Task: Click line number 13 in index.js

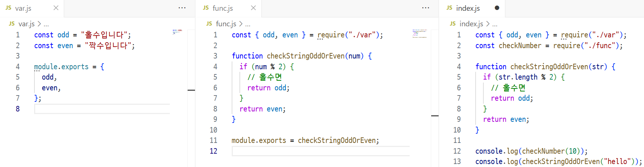Action: 457,162
